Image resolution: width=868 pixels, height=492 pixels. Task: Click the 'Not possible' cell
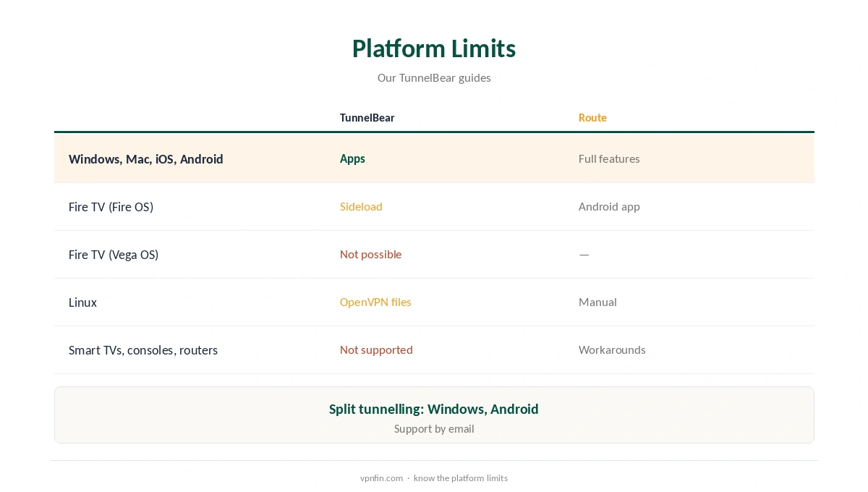coord(370,254)
